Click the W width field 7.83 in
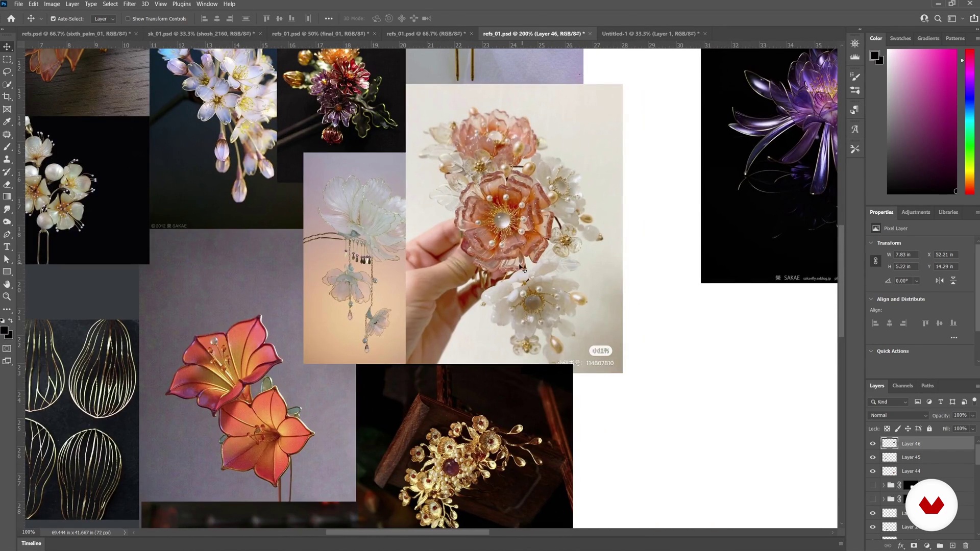980x551 pixels. click(x=906, y=255)
